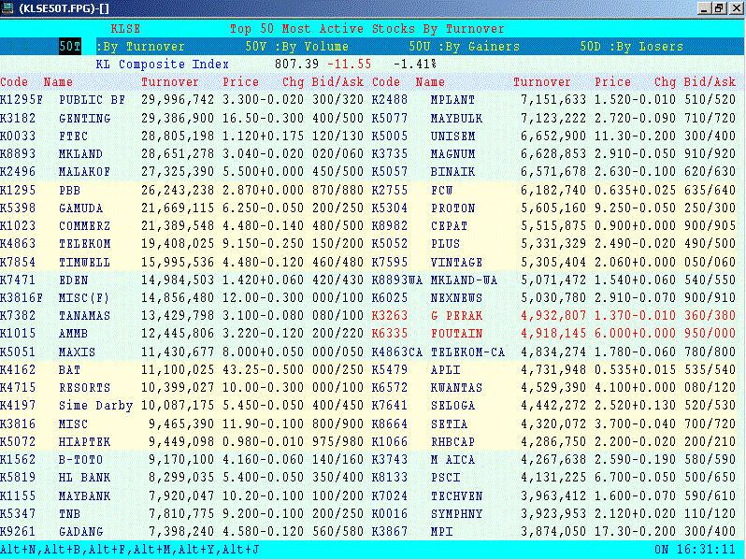The width and height of the screenshot is (746, 560).
Task: Select the TIMWELL stock name
Action: pyautogui.click(x=84, y=262)
